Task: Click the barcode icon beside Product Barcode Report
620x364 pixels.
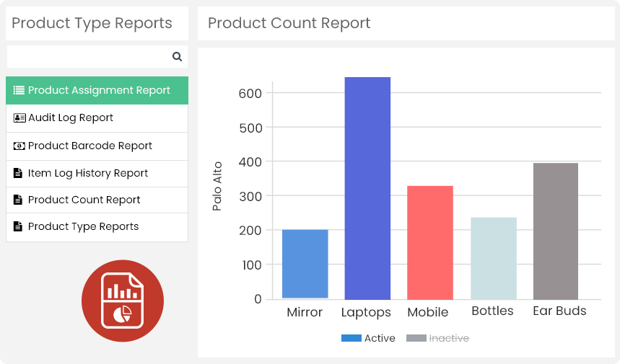Action: tap(19, 146)
